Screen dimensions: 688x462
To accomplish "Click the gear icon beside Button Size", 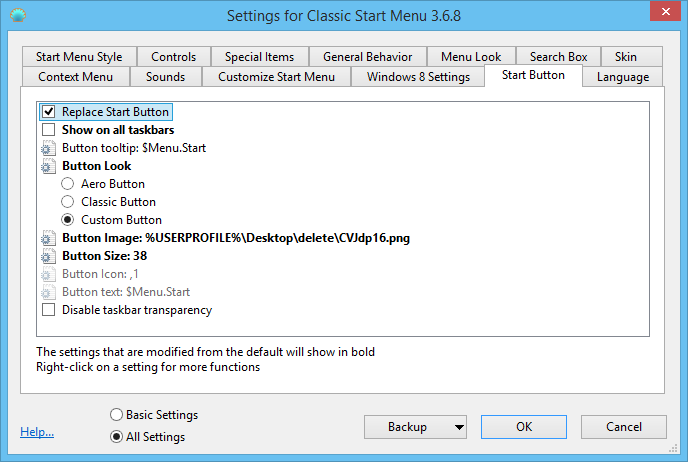I will (x=48, y=256).
